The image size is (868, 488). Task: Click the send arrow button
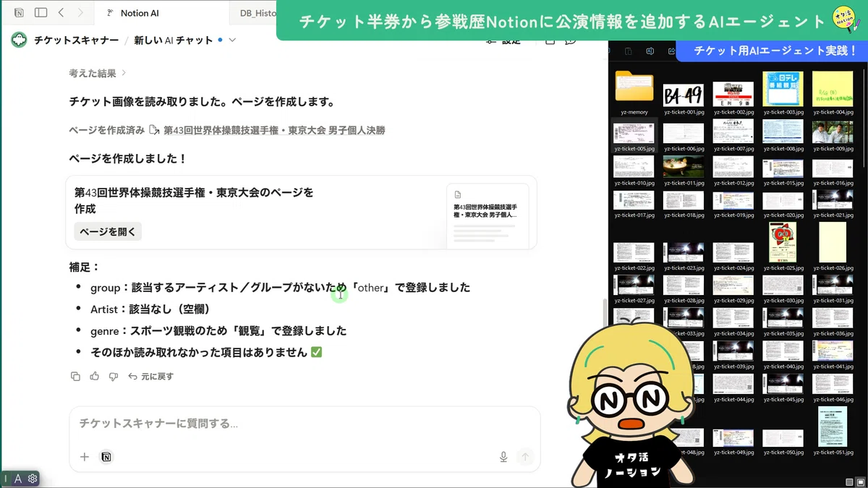pyautogui.click(x=525, y=457)
